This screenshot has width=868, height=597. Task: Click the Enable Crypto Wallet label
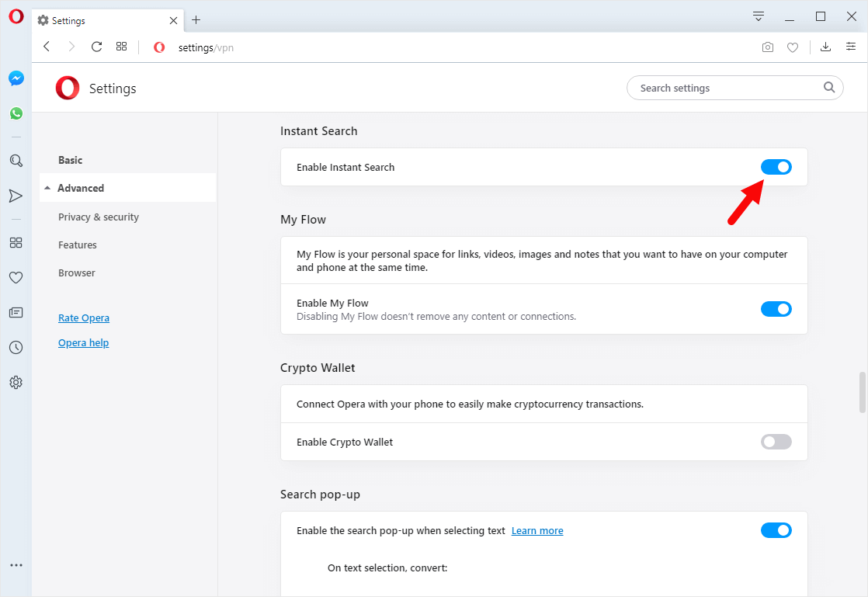pos(344,442)
